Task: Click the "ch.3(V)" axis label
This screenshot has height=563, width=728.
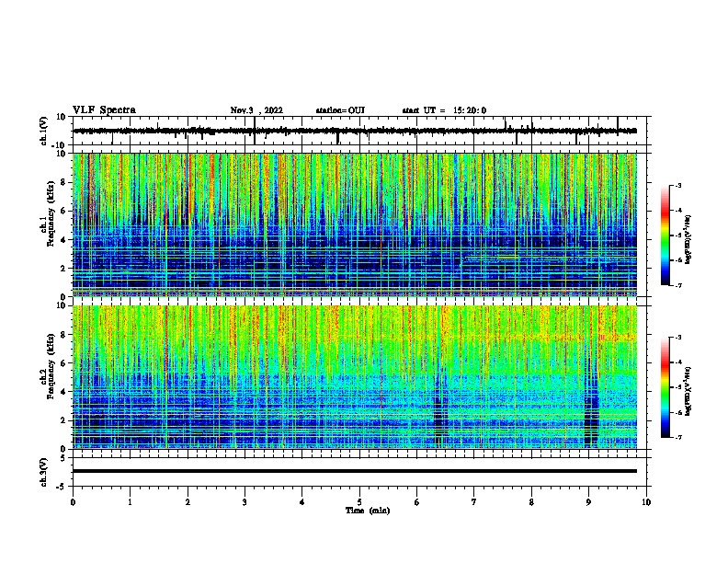Action: [44, 472]
